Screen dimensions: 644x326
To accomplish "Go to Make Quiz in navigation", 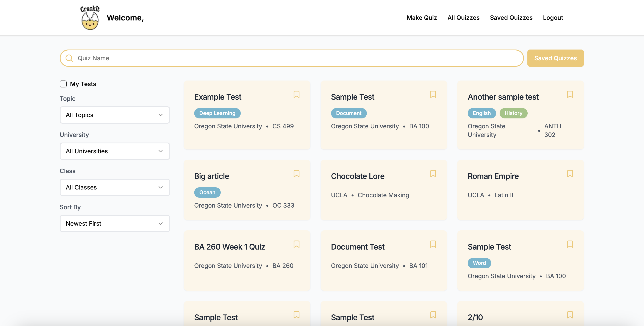I will 422,18.
